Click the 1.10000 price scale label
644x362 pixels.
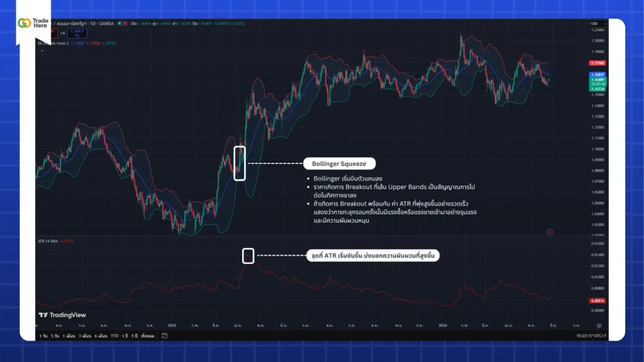(597, 149)
